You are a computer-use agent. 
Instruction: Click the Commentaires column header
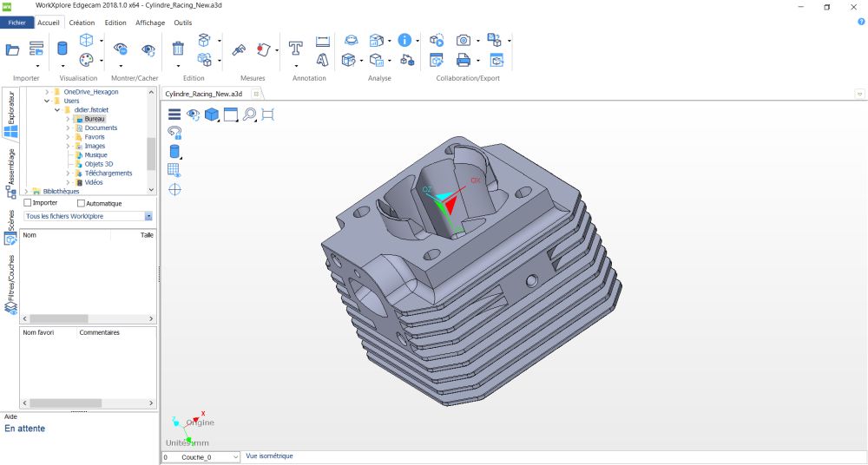pyautogui.click(x=116, y=332)
